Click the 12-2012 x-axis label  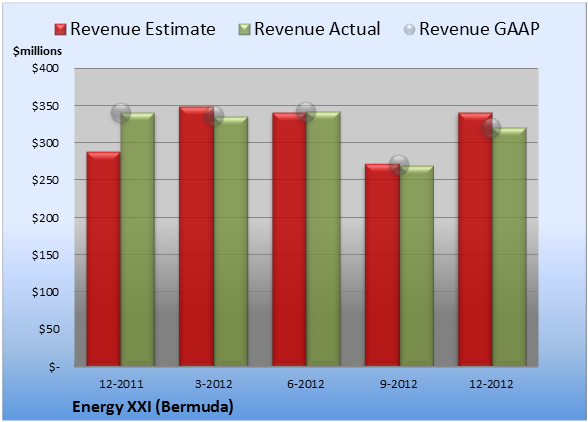click(491, 384)
